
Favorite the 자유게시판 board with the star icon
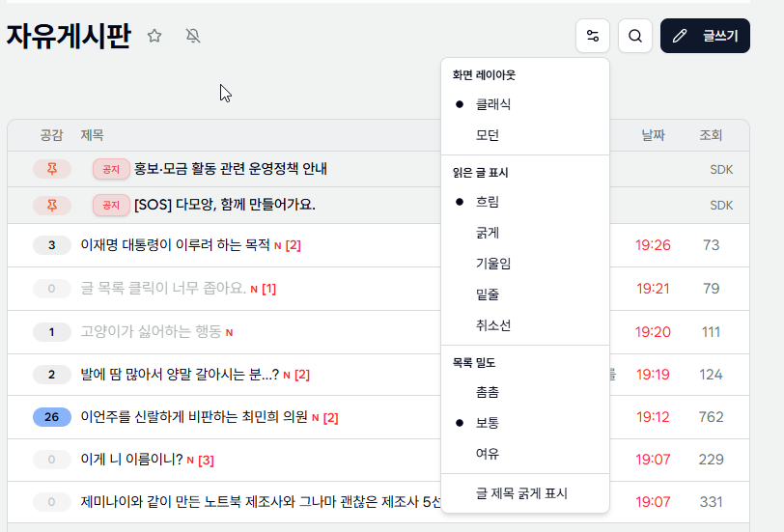click(154, 36)
